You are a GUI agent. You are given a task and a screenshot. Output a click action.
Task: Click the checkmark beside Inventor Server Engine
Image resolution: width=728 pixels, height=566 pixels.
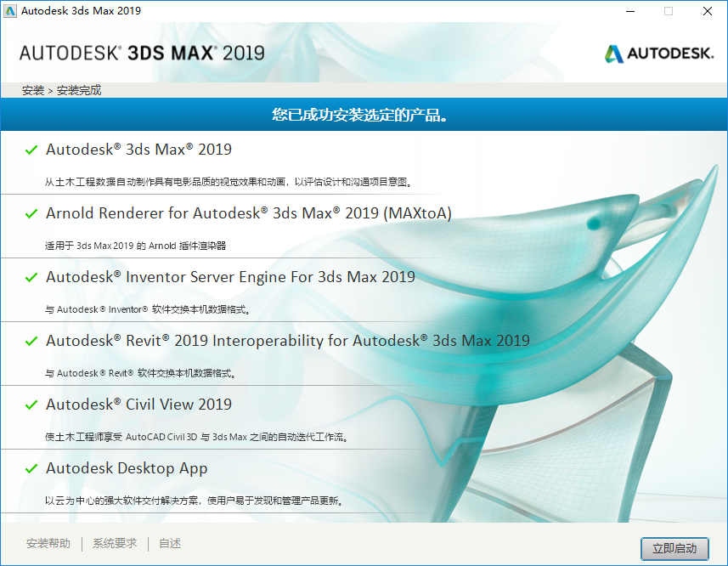tap(31, 278)
